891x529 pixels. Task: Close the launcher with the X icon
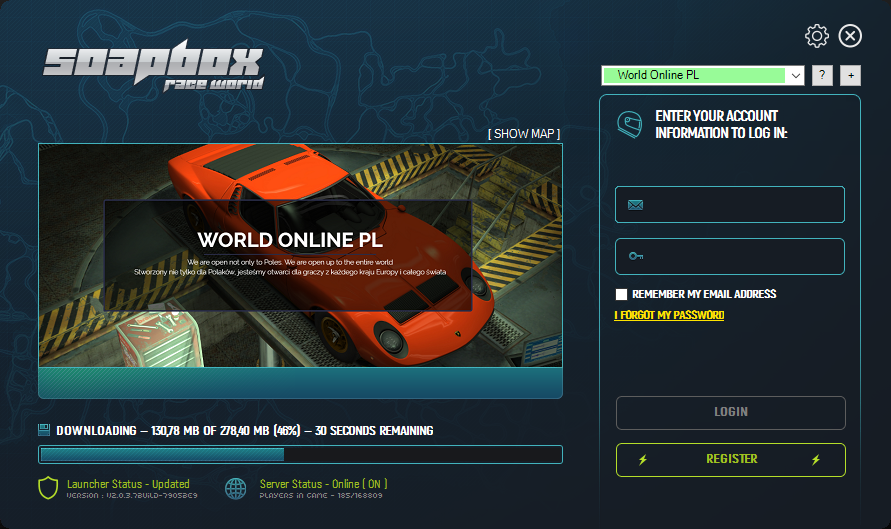coord(850,36)
